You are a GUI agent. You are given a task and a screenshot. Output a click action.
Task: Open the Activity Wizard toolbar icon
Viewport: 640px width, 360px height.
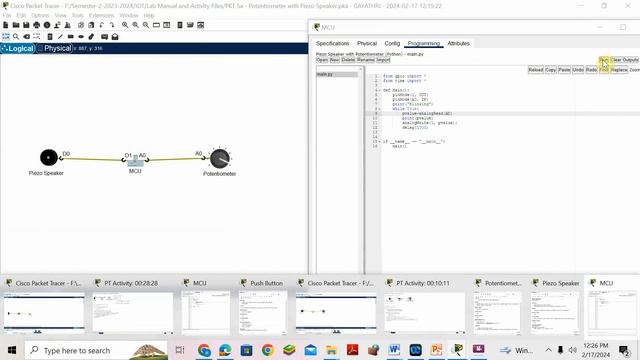click(68, 25)
